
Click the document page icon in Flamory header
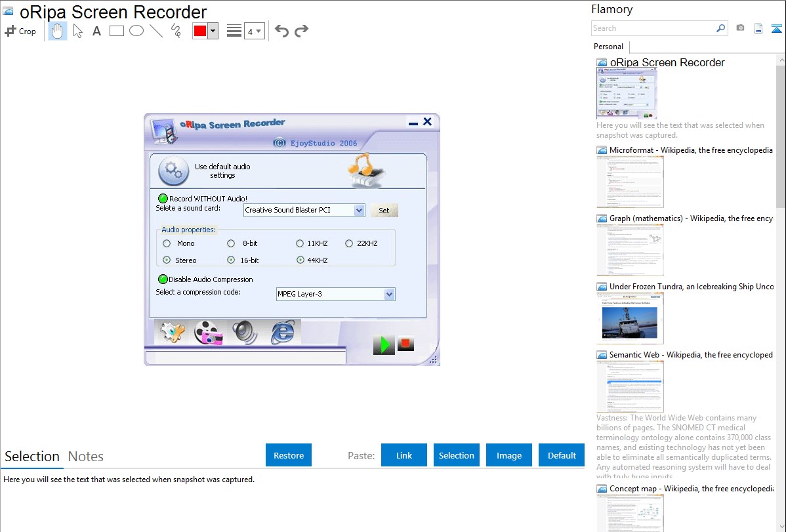[758, 28]
